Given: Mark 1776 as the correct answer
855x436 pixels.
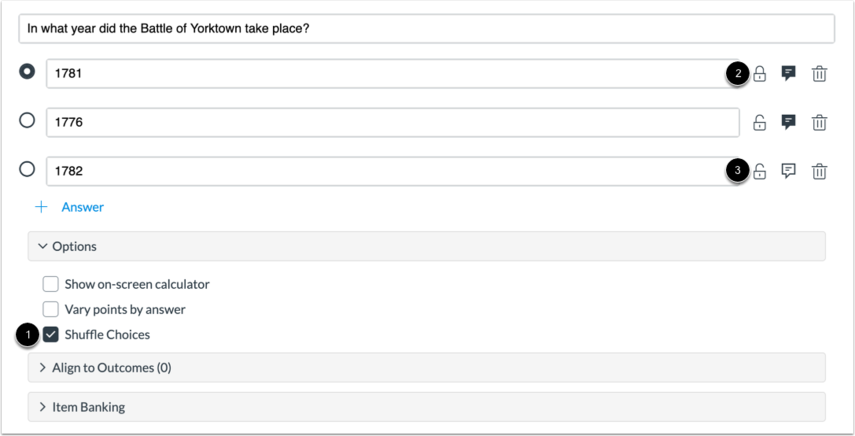Looking at the screenshot, I should pyautogui.click(x=27, y=121).
